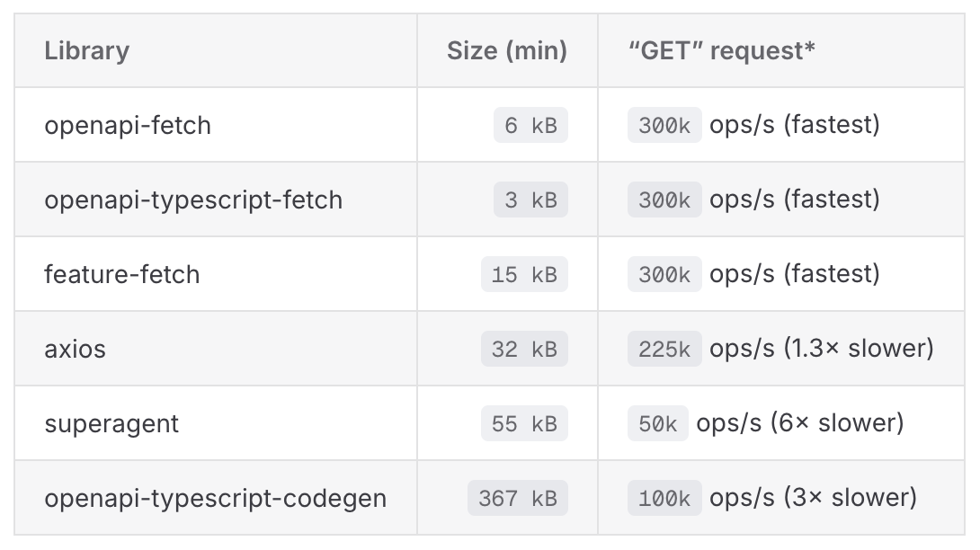This screenshot has height=550, width=980.
Task: Select the openapi-fetch library cell
Action: coord(128,126)
